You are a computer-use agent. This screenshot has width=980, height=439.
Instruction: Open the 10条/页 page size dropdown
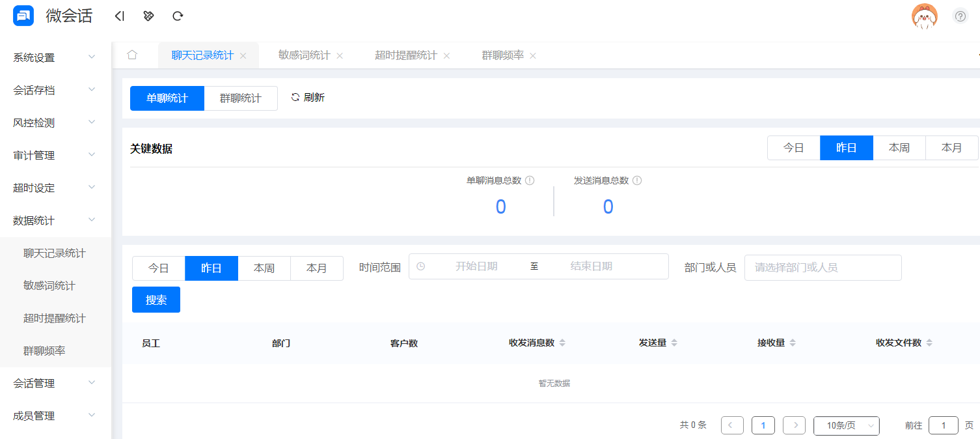tap(846, 425)
